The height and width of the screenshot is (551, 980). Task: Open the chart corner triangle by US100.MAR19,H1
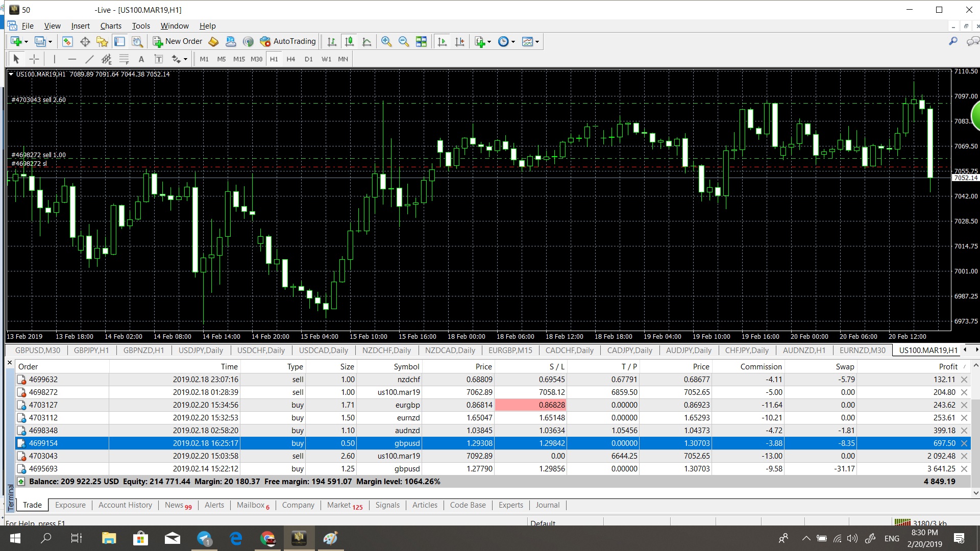tap(11, 74)
